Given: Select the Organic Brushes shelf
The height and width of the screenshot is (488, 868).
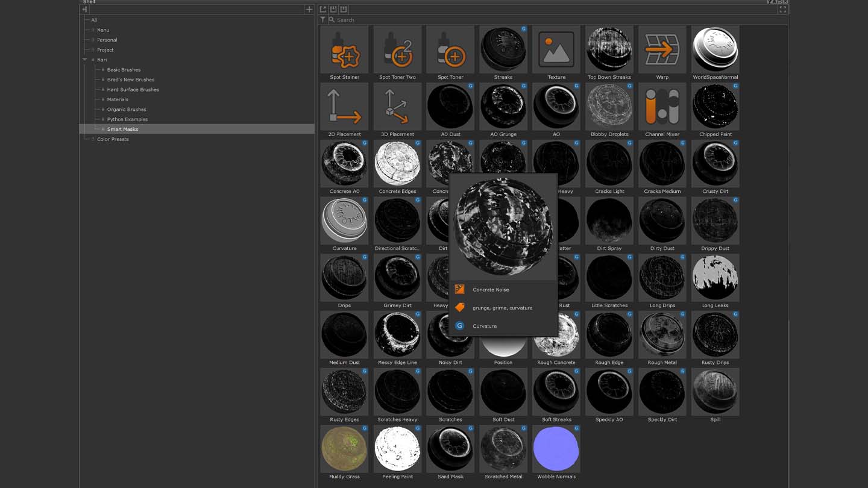Looking at the screenshot, I should pos(126,110).
